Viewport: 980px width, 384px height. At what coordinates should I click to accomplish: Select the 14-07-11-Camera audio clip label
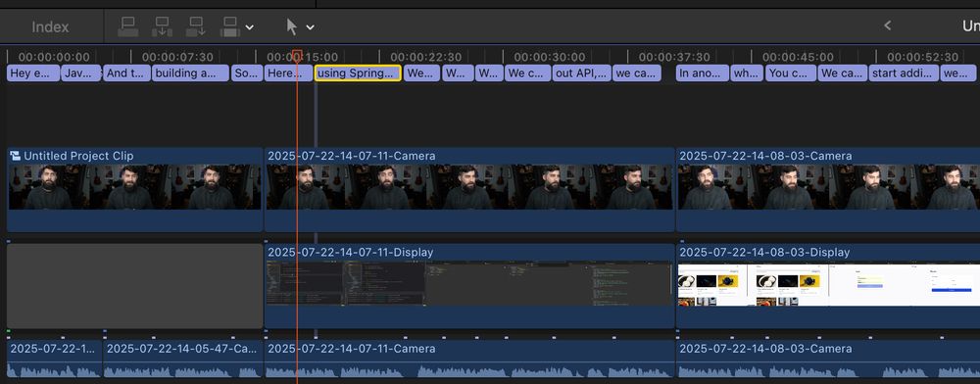tap(351, 349)
